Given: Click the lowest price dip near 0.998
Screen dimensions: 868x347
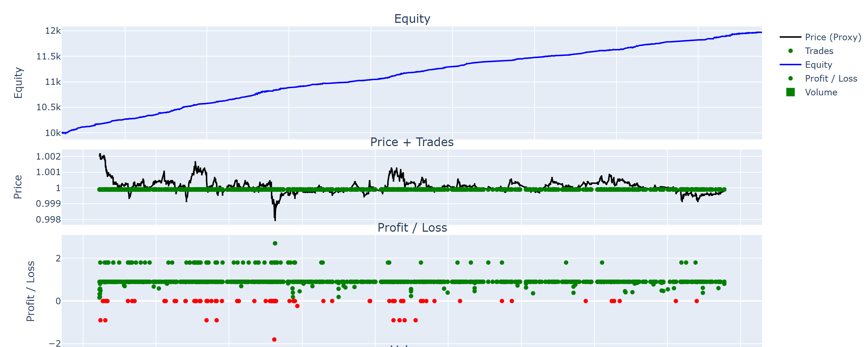Looking at the screenshot, I should (275, 219).
